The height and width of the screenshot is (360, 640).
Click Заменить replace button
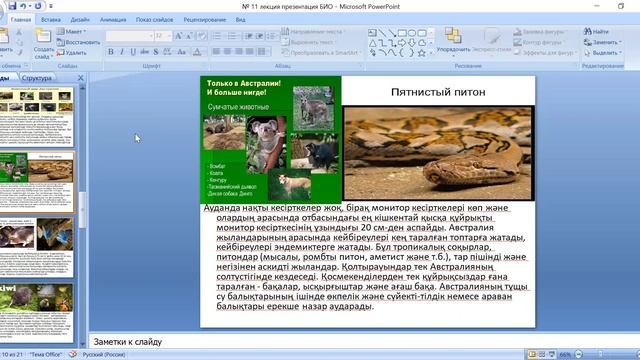(602, 42)
